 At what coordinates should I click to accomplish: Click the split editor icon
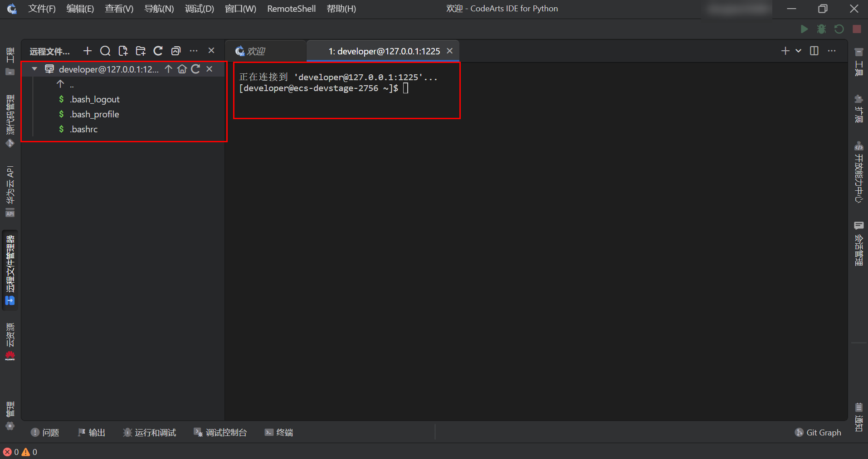814,51
